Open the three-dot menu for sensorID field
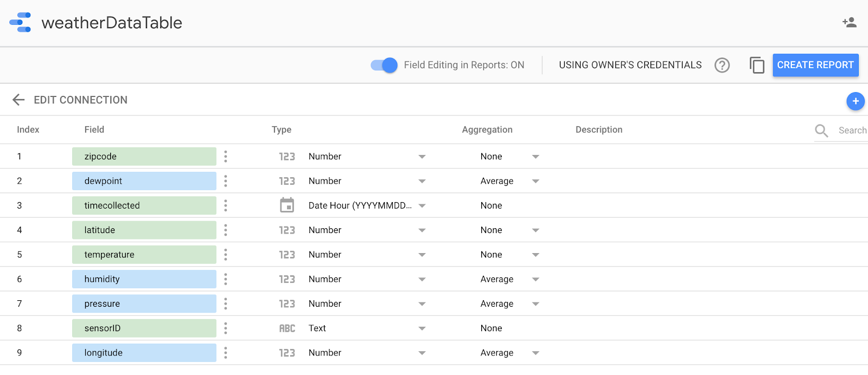Screen dimensions: 868x375 tap(226, 328)
